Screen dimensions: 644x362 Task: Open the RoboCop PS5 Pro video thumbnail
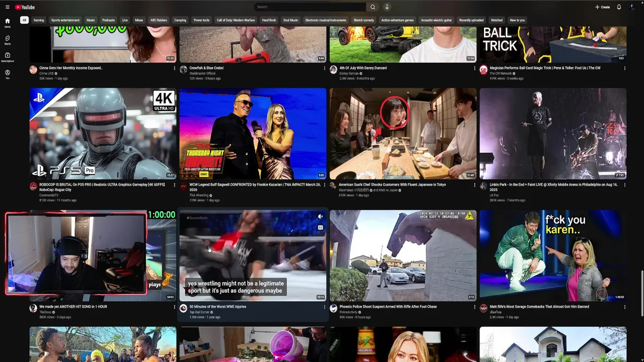103,134
